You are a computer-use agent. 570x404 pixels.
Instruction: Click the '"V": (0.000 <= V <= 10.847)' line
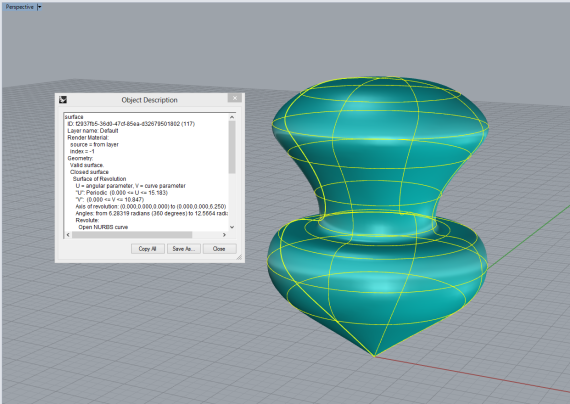pyautogui.click(x=110, y=200)
